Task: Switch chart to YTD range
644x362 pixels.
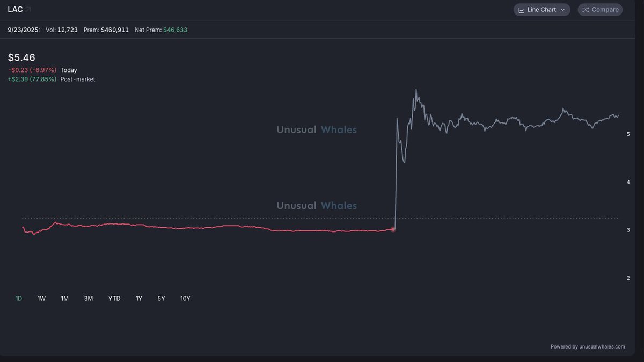Action: pos(114,299)
